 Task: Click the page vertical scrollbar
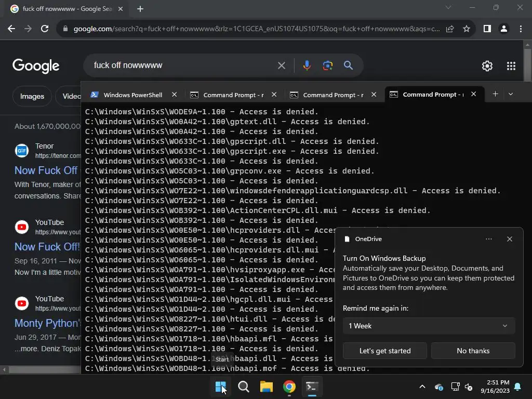527,64
